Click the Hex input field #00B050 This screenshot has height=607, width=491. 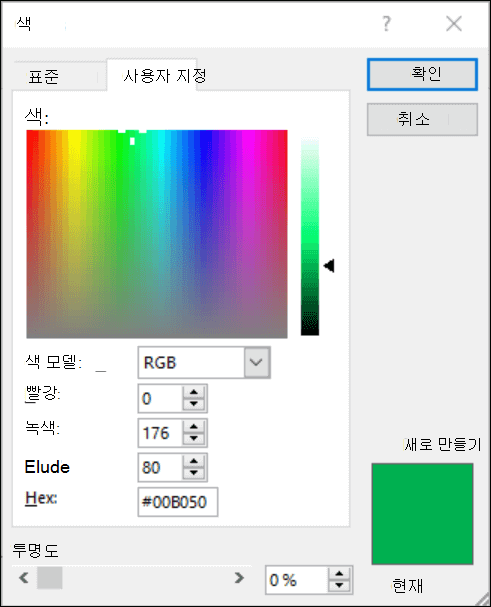click(178, 502)
